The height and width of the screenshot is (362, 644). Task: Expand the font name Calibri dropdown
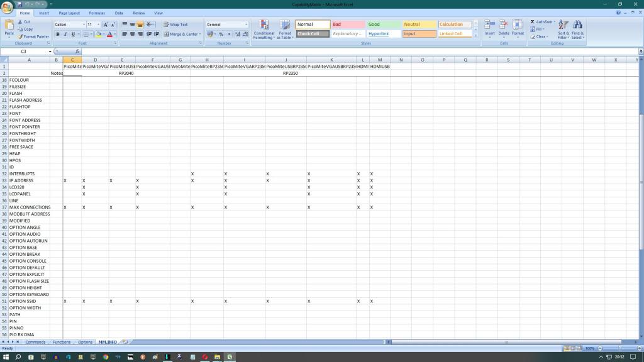coord(82,25)
